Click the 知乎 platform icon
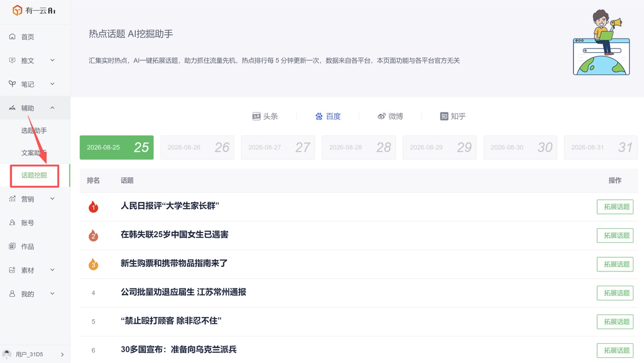The height and width of the screenshot is (363, 644). [444, 116]
